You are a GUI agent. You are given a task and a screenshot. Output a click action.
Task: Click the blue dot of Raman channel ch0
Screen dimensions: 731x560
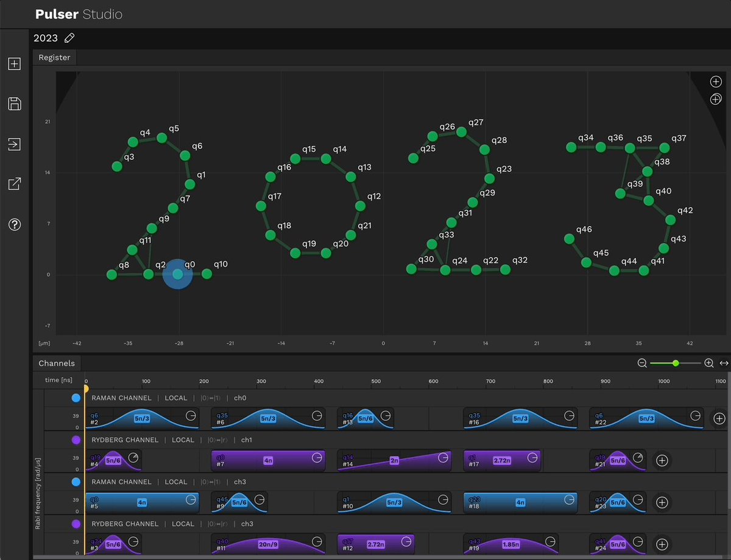point(76,398)
